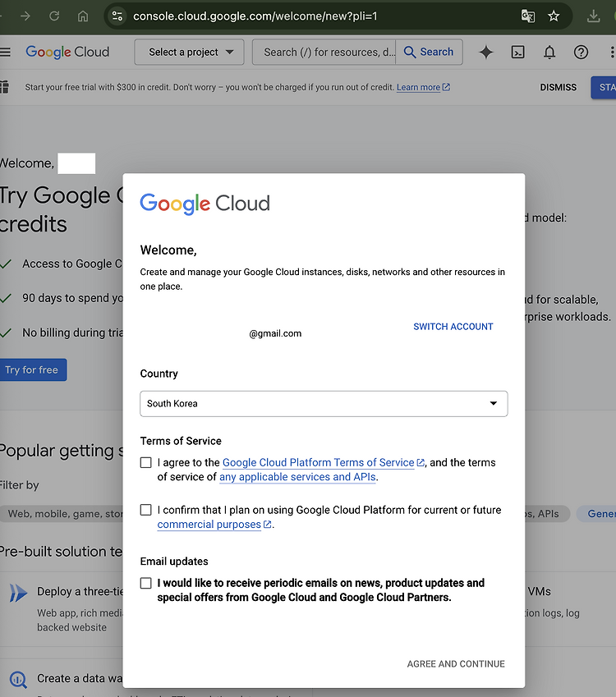Bookmark this page with the star icon

[554, 16]
